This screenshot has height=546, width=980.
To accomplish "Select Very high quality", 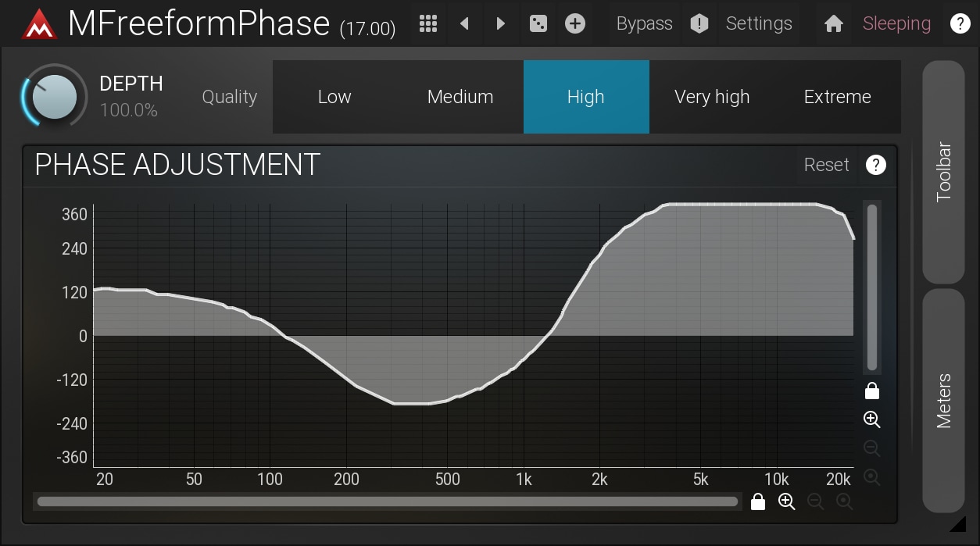I will (711, 97).
